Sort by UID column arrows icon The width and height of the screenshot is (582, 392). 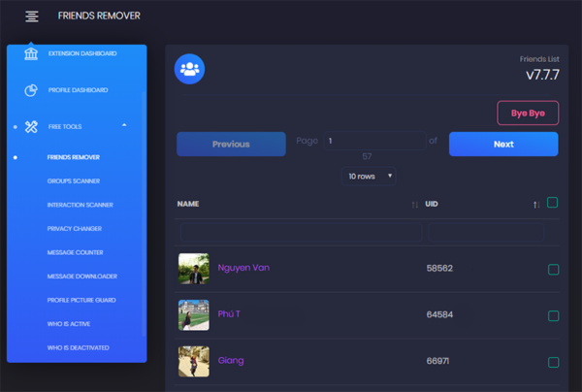pyautogui.click(x=536, y=205)
